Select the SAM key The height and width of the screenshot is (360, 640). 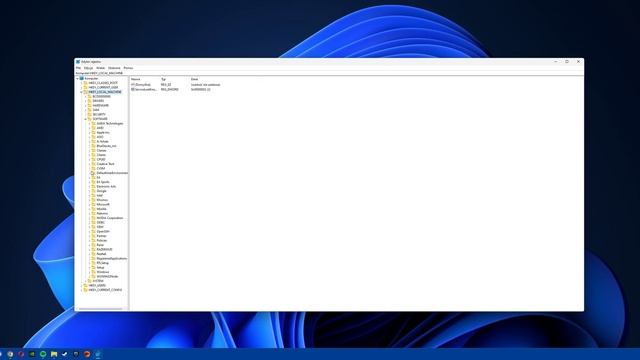(96, 110)
